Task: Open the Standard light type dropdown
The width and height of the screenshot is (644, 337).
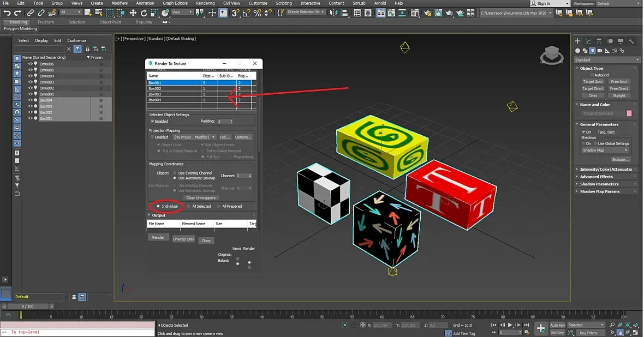Action: pyautogui.click(x=607, y=60)
